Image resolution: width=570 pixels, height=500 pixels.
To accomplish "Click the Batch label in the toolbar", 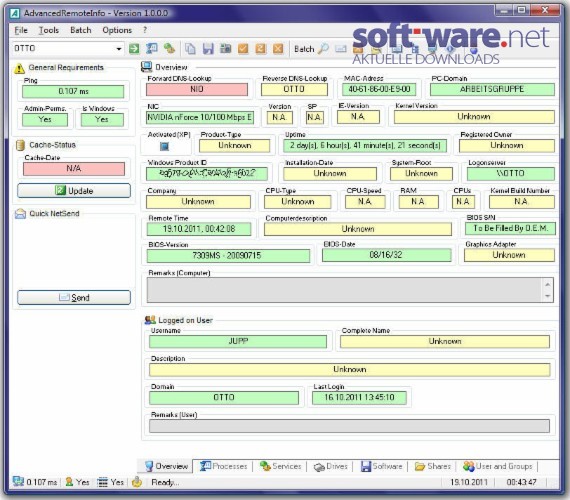I will coord(304,49).
